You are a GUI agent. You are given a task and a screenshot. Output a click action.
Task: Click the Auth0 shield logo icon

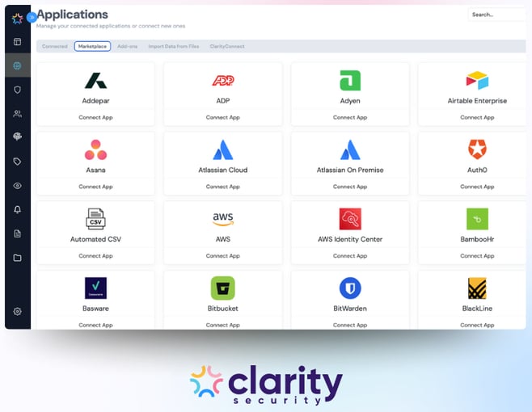click(x=477, y=149)
